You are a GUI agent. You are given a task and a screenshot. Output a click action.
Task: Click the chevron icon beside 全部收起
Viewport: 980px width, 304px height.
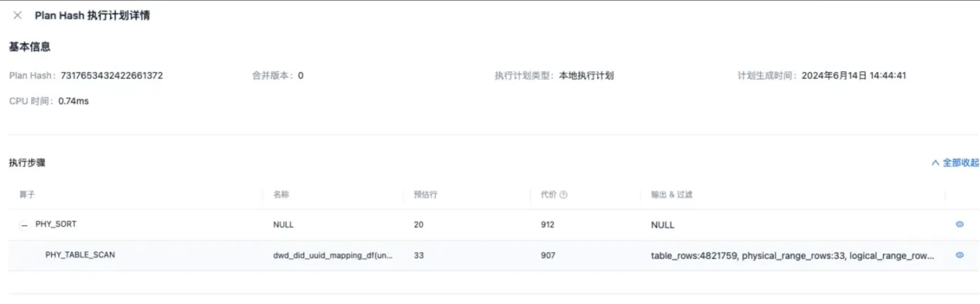[x=936, y=163]
